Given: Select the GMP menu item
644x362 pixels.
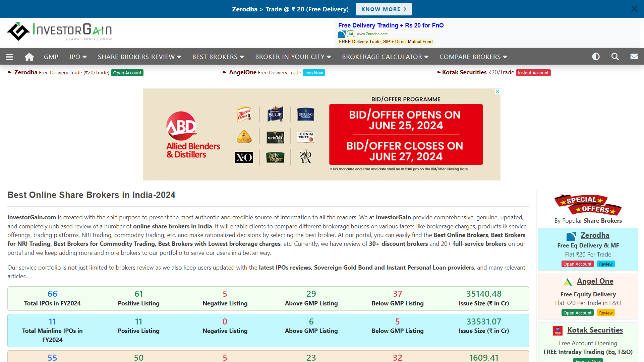Looking at the screenshot, I should pos(51,56).
